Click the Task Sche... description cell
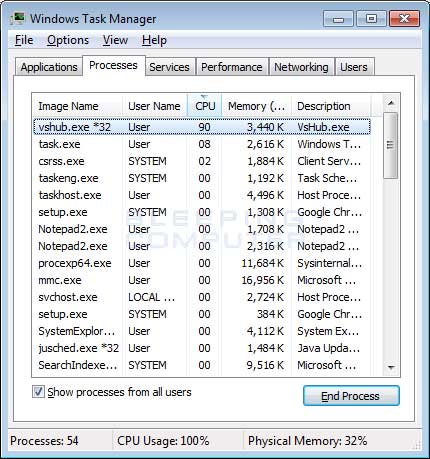The width and height of the screenshot is (430, 459). 327,178
